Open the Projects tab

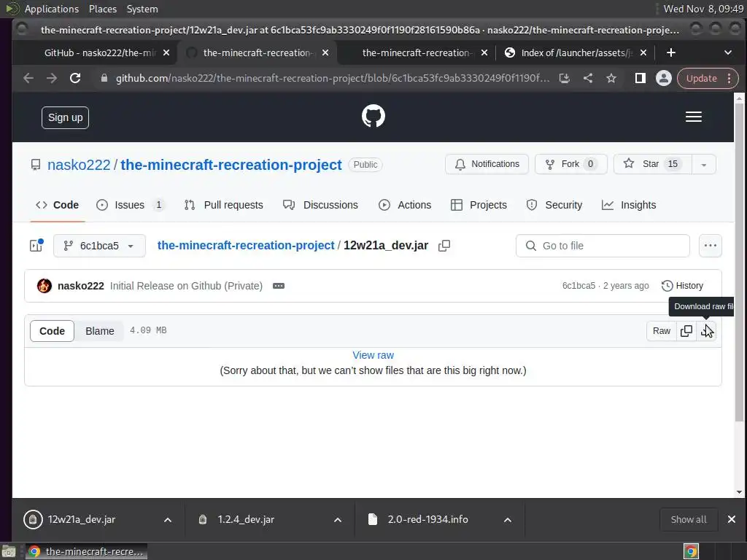[x=479, y=205]
